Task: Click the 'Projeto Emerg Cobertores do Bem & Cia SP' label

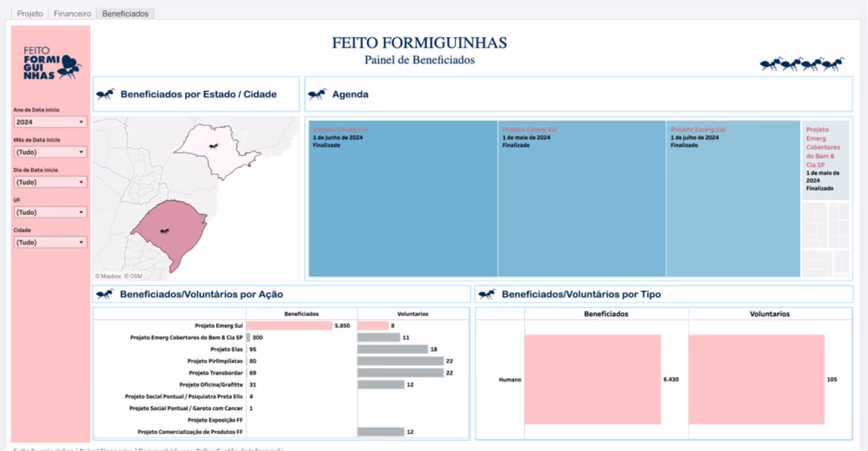Action: click(x=186, y=337)
